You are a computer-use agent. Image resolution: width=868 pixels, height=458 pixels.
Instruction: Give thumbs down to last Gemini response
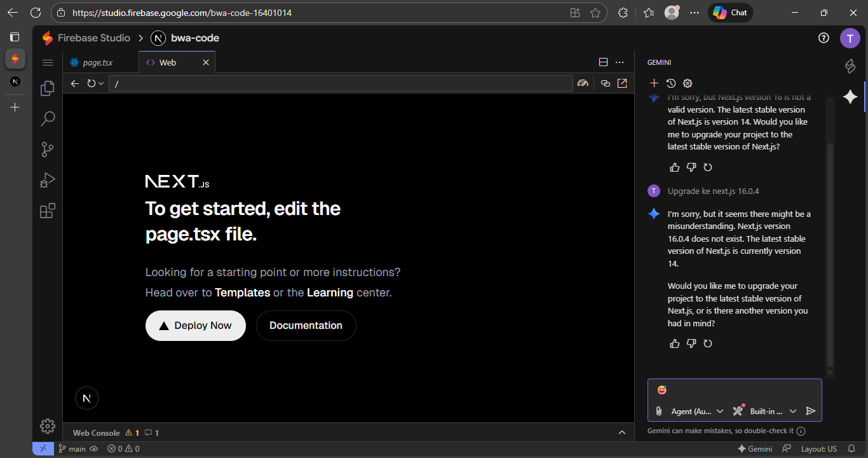tap(691, 343)
